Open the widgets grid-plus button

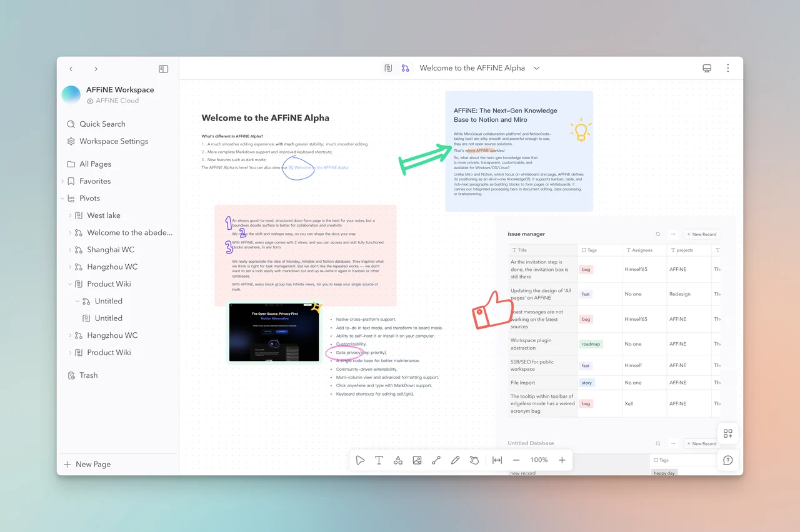point(727,433)
